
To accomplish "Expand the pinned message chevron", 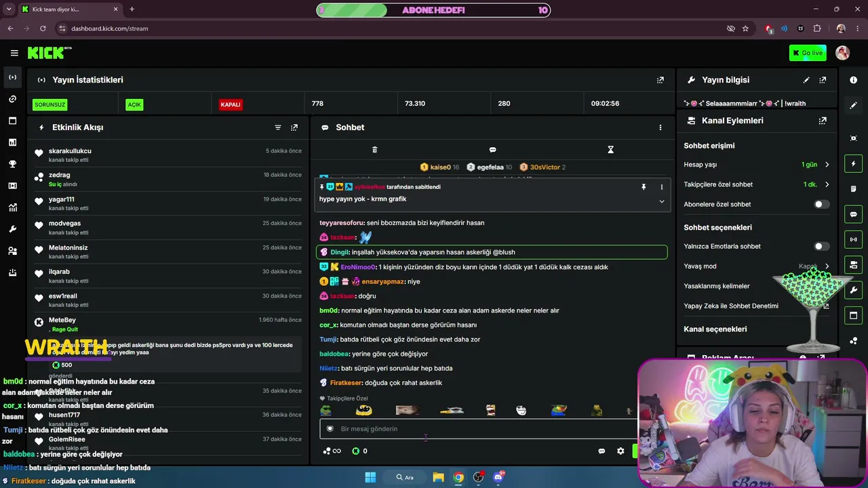I will tap(662, 201).
